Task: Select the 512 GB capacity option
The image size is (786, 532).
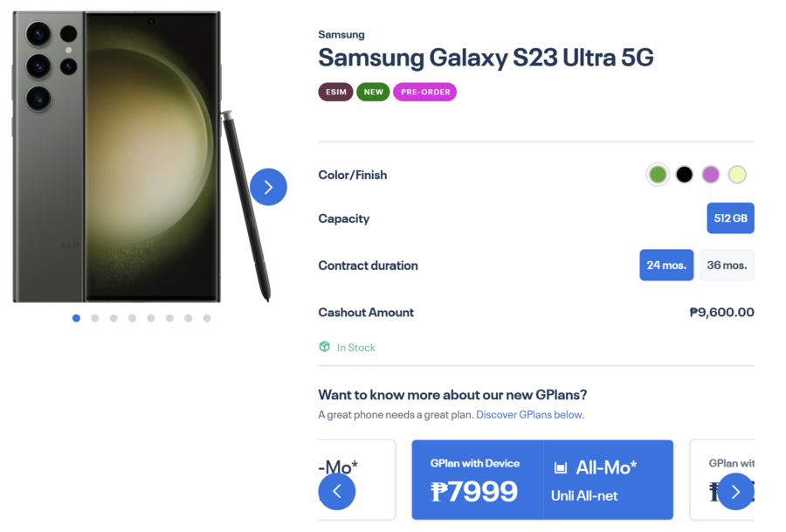Action: tap(730, 218)
